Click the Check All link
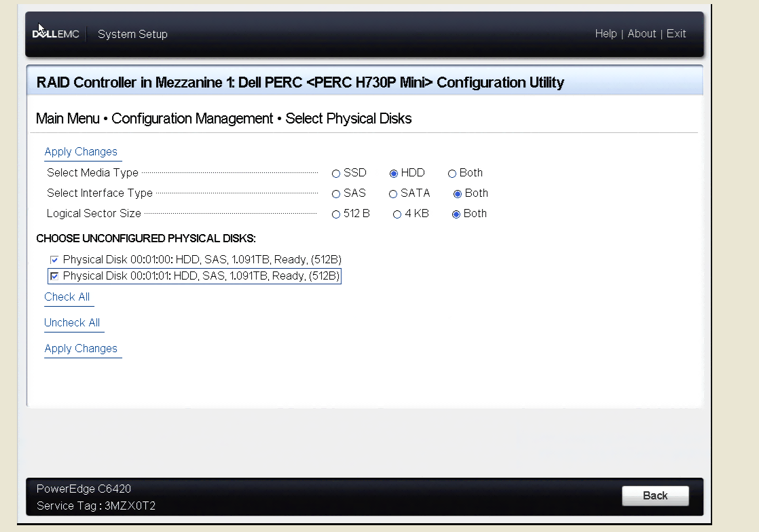The image size is (759, 532). (x=67, y=297)
